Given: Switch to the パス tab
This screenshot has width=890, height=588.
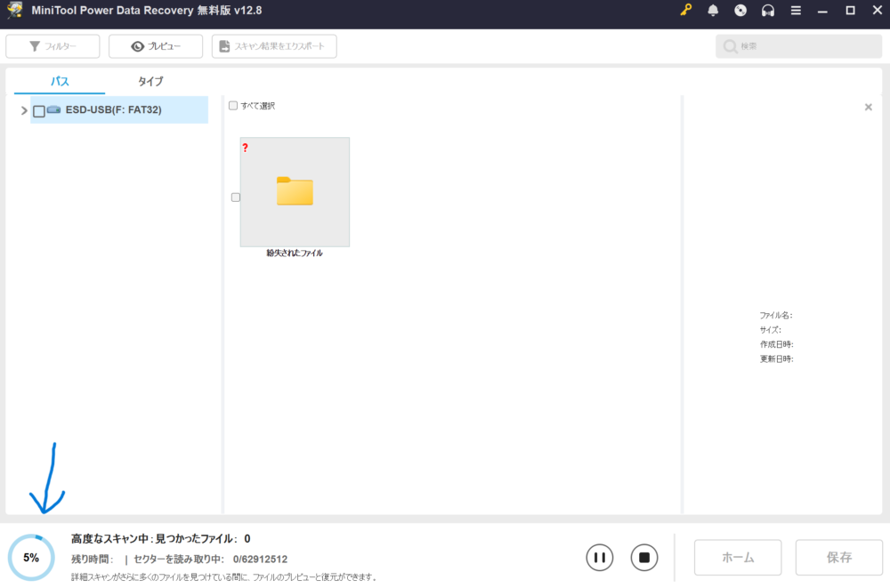Looking at the screenshot, I should [x=60, y=81].
